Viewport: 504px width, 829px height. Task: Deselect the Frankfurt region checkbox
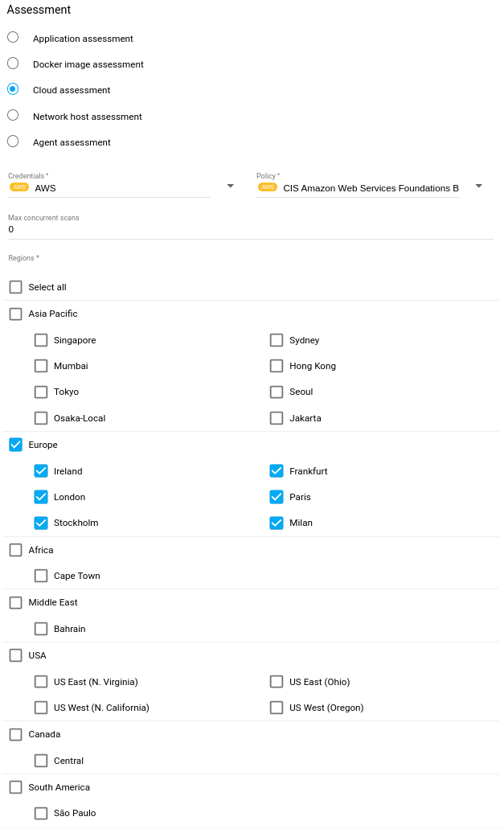point(277,471)
